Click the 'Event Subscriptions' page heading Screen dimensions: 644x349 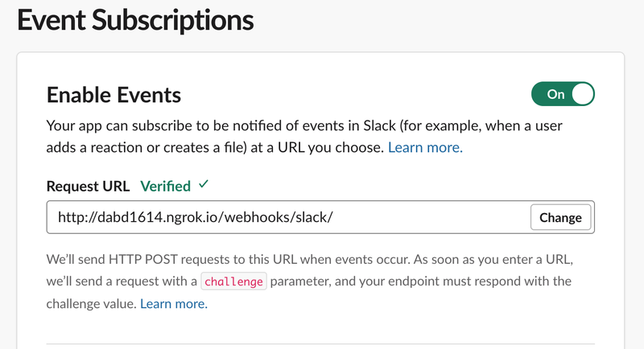click(135, 19)
